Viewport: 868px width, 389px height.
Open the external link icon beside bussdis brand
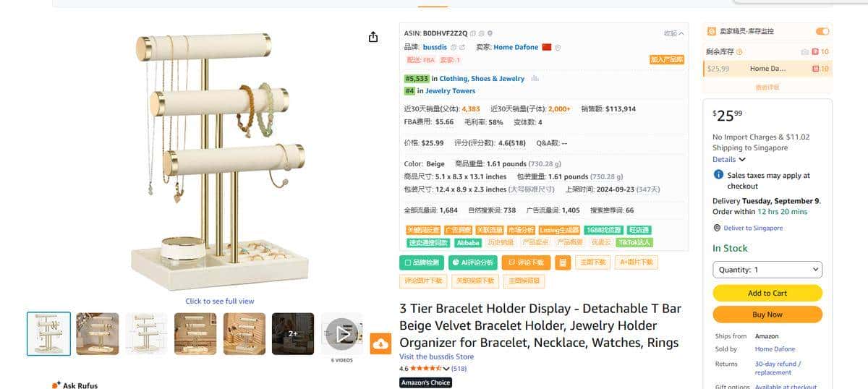click(x=461, y=47)
